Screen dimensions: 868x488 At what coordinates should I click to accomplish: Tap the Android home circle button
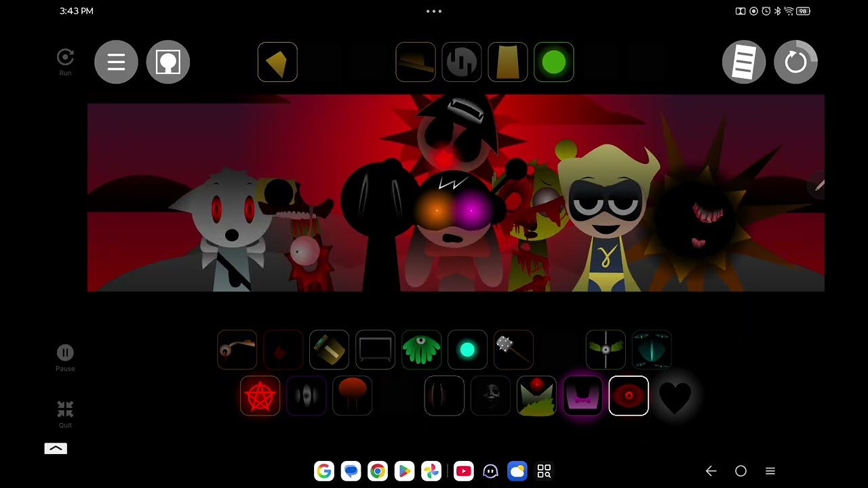pos(741,471)
